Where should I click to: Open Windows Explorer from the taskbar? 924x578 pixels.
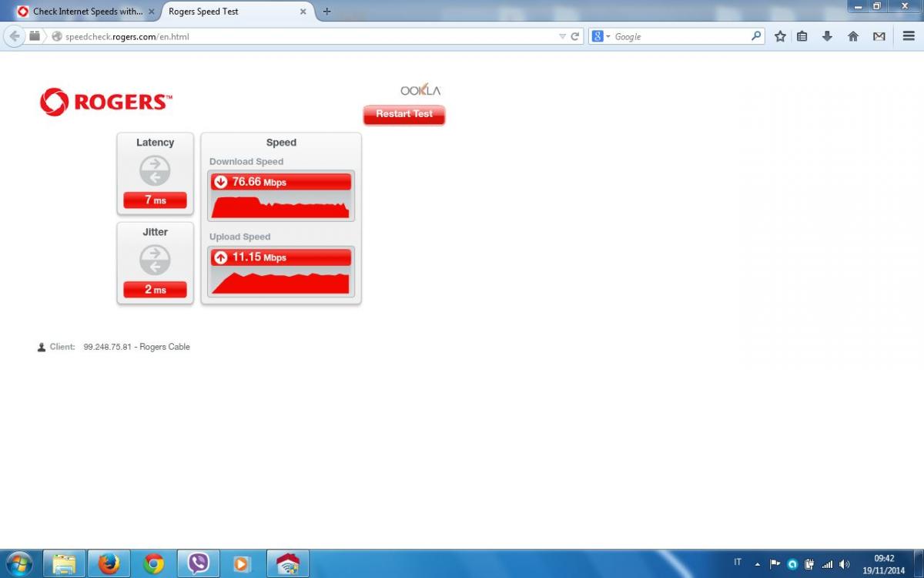coord(64,564)
